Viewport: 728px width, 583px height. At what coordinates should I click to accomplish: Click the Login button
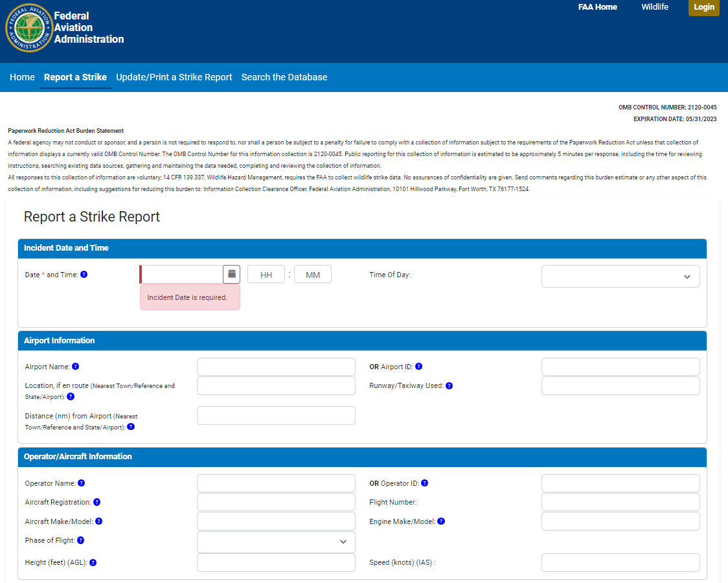coord(703,7)
